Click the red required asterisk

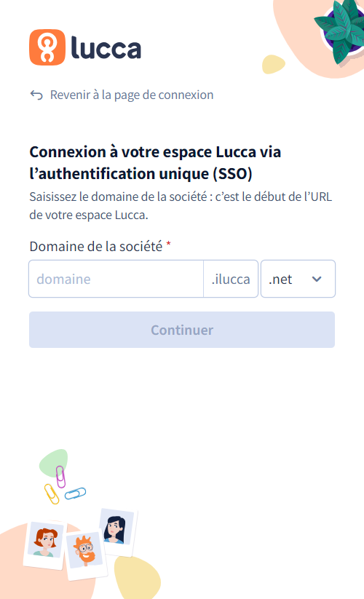pos(168,244)
